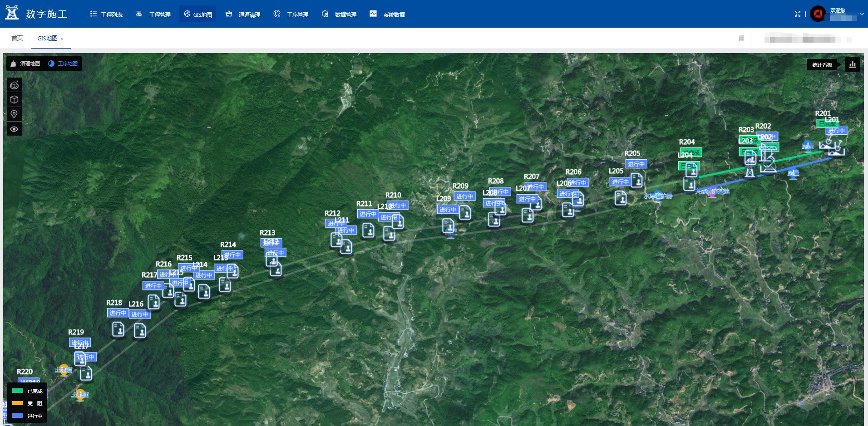Click the green 已完成 legend swatch
Screen dimensions: 868x426
(18, 391)
